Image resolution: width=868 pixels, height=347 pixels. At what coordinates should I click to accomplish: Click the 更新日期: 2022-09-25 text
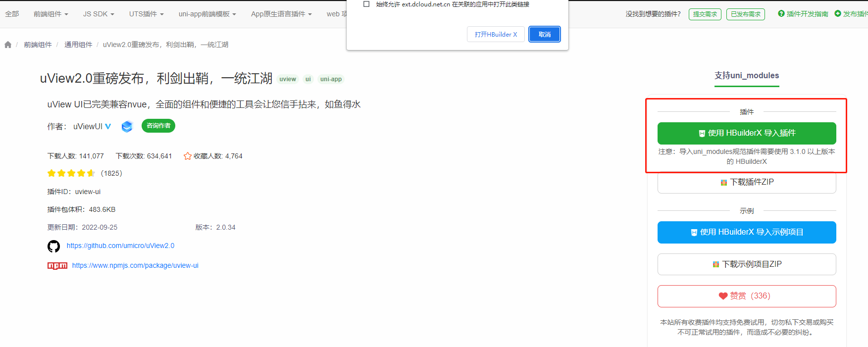pyautogui.click(x=82, y=227)
